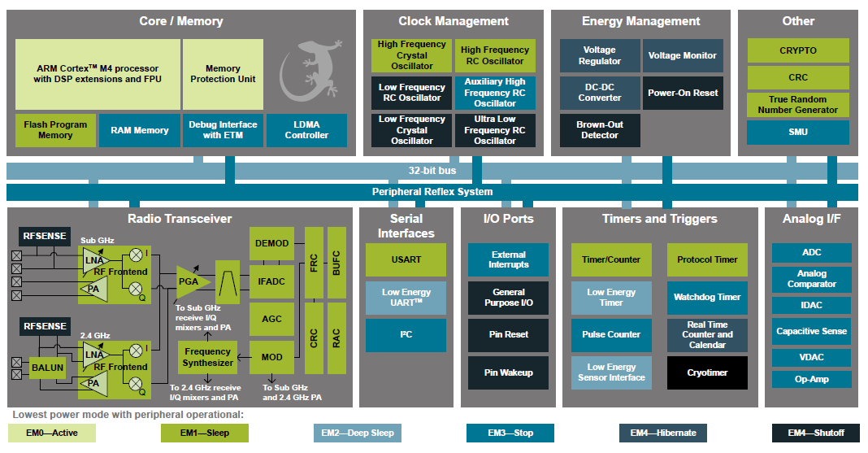Select the 2.4 GHz I mixer symbol
Screen dimensions: 868x453
pyautogui.click(x=136, y=350)
